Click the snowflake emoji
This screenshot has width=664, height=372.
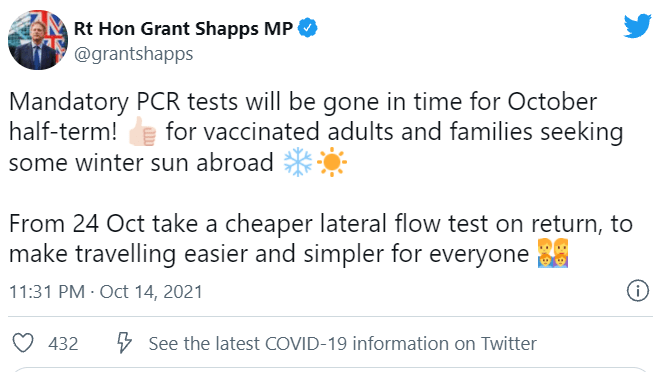point(298,162)
